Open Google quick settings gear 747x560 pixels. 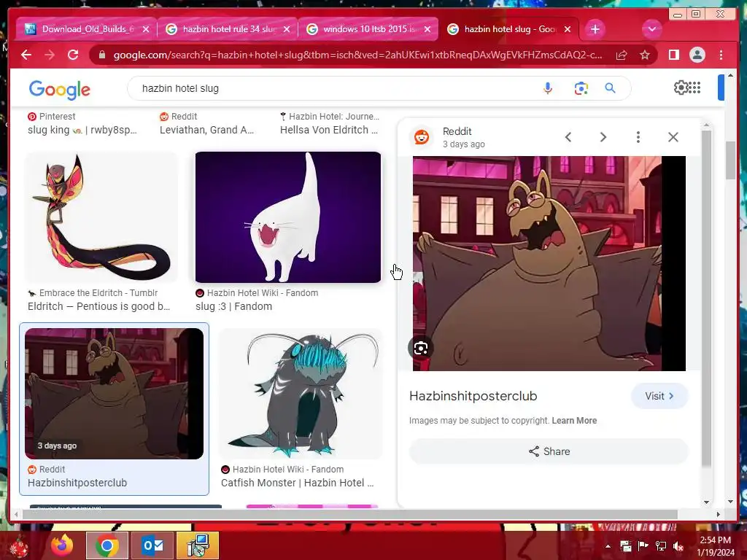[x=681, y=87]
